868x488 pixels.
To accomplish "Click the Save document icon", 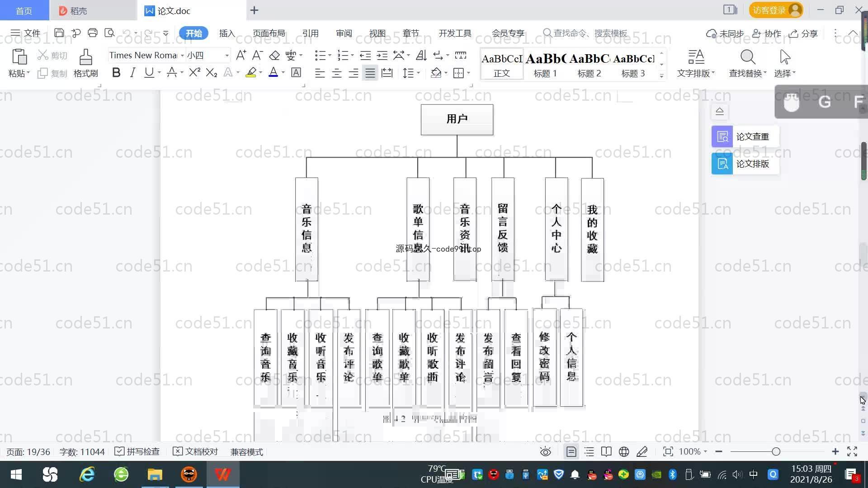I will (x=59, y=33).
